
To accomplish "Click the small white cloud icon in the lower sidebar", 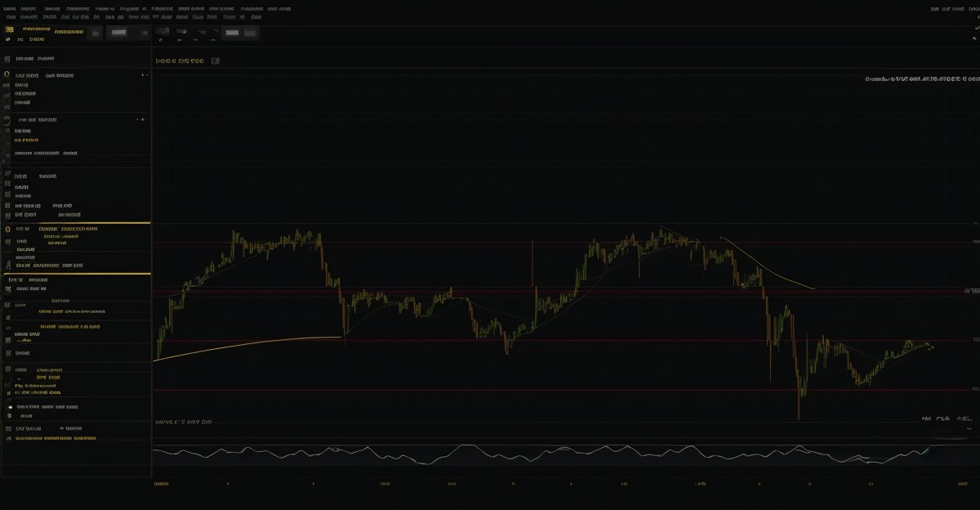I will (x=10, y=406).
